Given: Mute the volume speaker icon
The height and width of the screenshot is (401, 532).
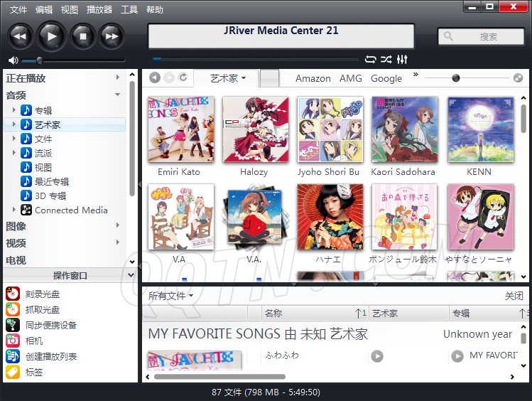Looking at the screenshot, I should click(x=13, y=60).
